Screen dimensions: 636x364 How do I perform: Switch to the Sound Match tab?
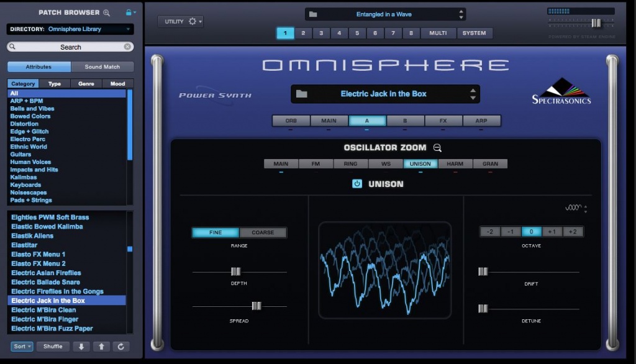(102, 66)
